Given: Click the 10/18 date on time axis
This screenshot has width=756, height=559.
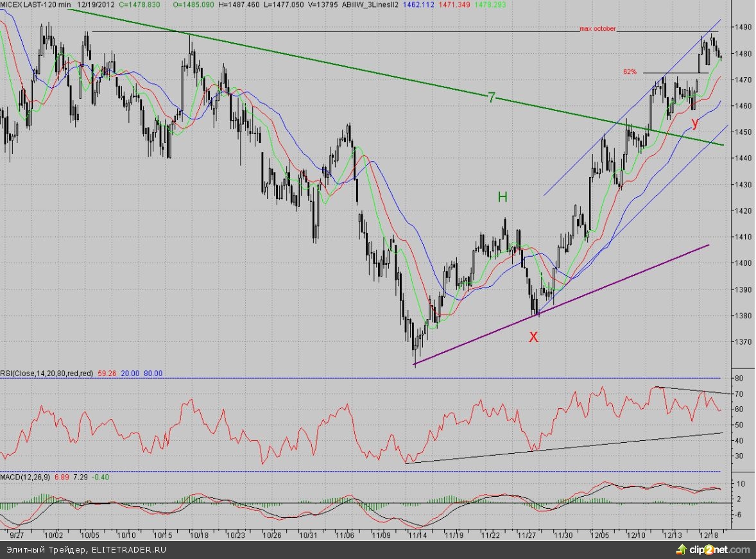Looking at the screenshot, I should click(200, 534).
